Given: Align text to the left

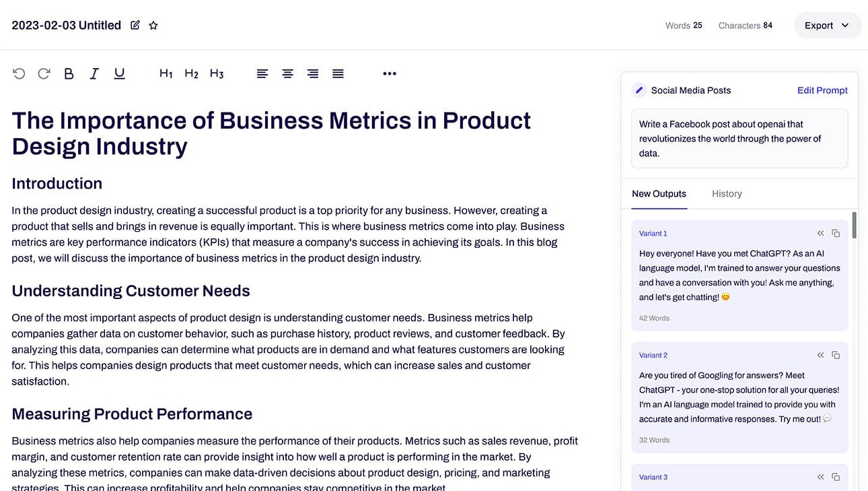Looking at the screenshot, I should click(x=262, y=73).
